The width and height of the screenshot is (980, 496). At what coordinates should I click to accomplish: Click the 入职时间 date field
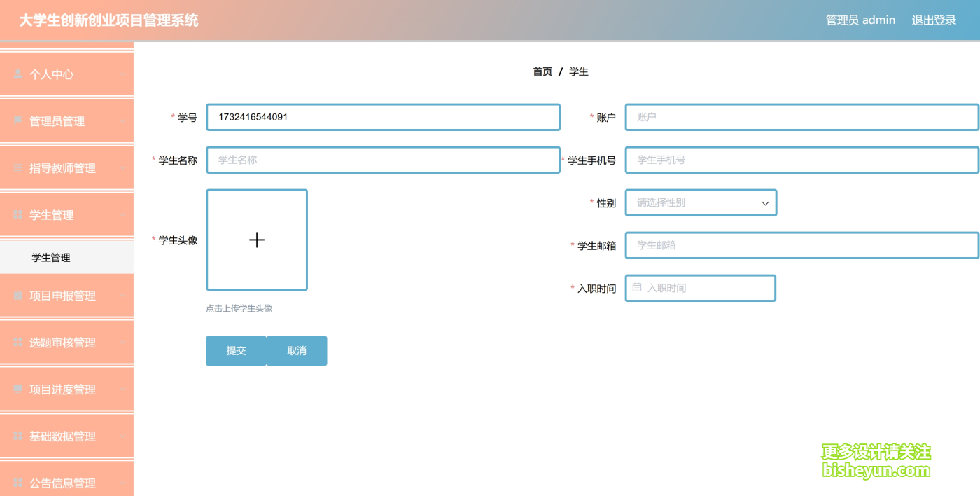pyautogui.click(x=701, y=288)
